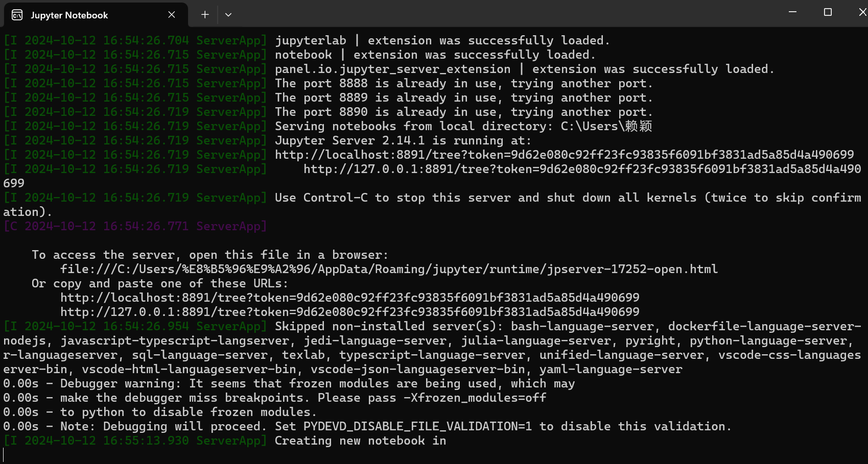Viewport: 868px width, 464px height.
Task: Click 'The port 8888 is already in use' line
Action: pos(464,83)
